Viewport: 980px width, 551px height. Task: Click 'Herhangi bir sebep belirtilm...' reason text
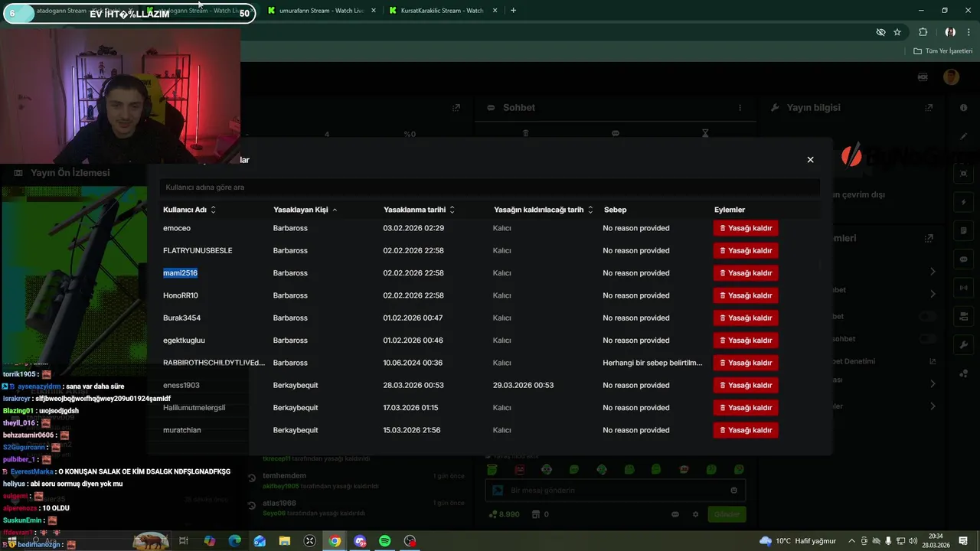click(x=652, y=363)
